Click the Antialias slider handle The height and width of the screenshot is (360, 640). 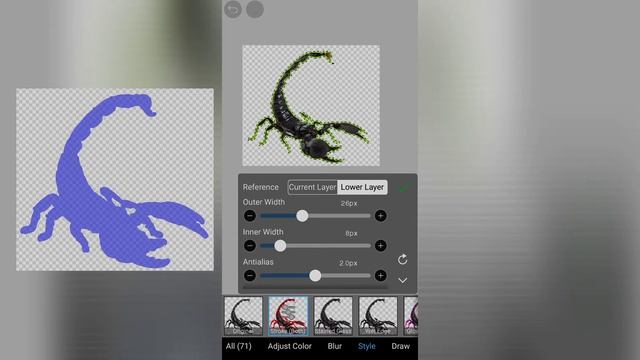[x=315, y=276]
